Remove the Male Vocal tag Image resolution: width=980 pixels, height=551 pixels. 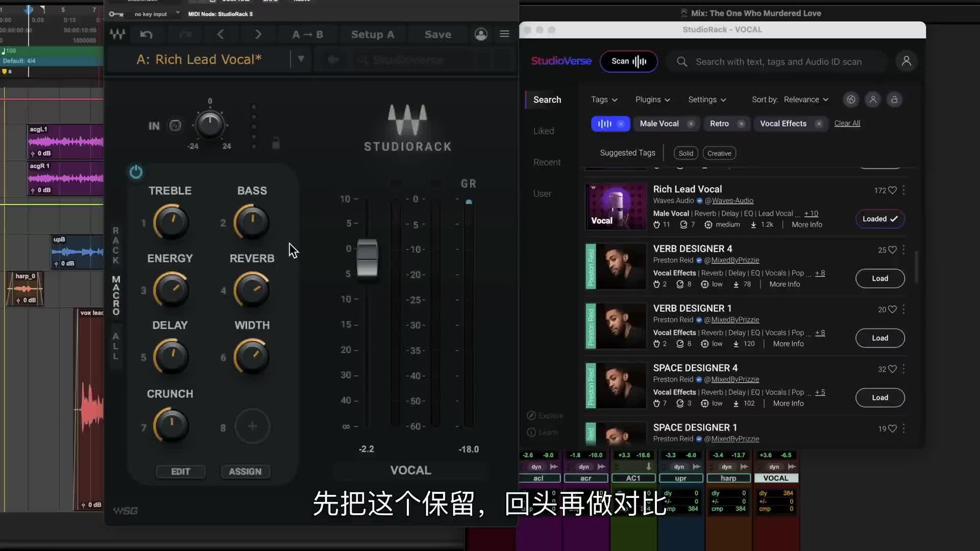point(691,123)
